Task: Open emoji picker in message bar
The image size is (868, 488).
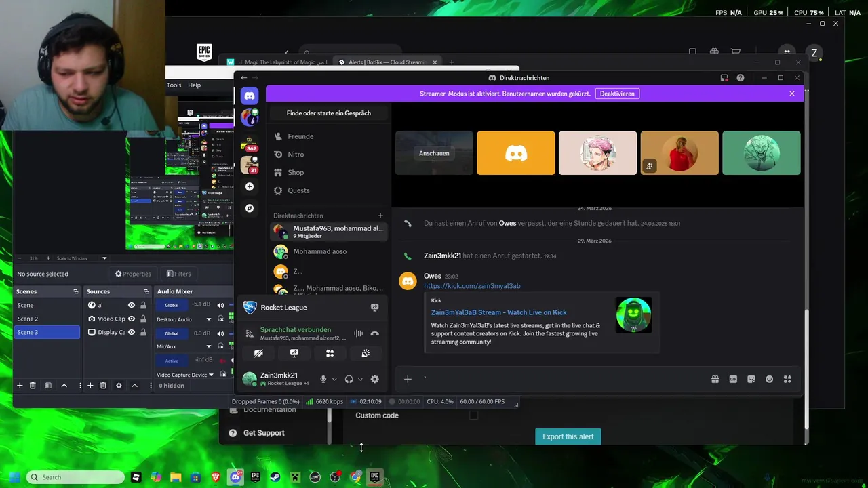Action: click(x=769, y=380)
